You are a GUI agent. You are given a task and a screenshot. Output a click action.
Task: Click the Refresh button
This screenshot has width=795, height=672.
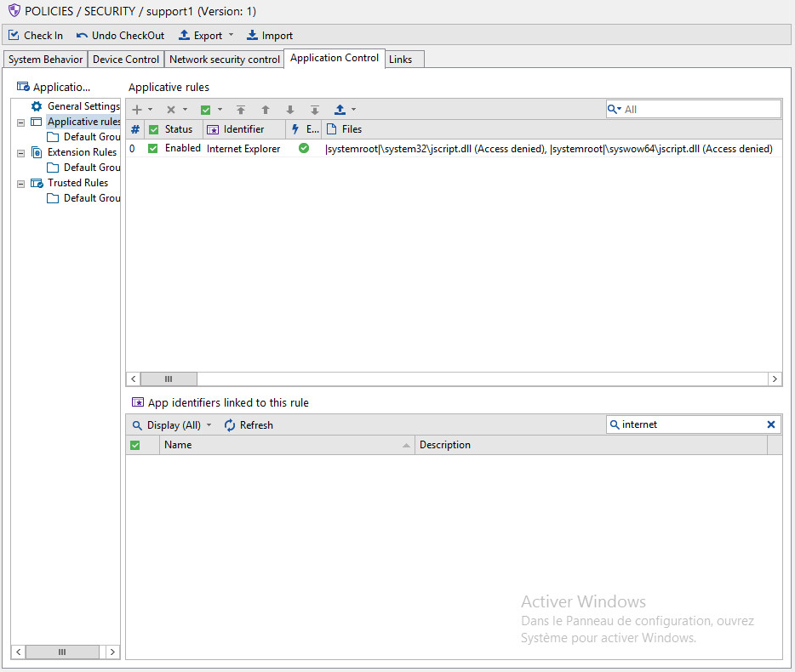249,425
